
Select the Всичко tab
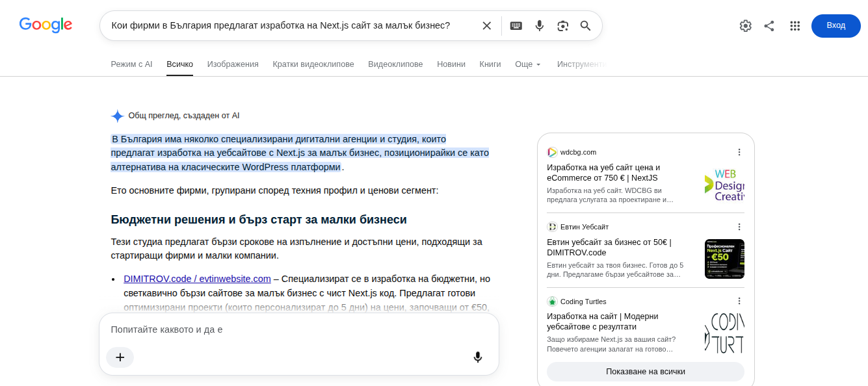[179, 64]
